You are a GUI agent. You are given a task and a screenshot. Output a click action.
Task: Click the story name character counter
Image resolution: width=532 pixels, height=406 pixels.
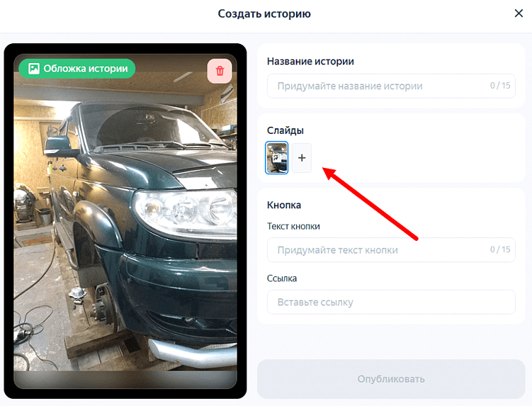(x=499, y=86)
